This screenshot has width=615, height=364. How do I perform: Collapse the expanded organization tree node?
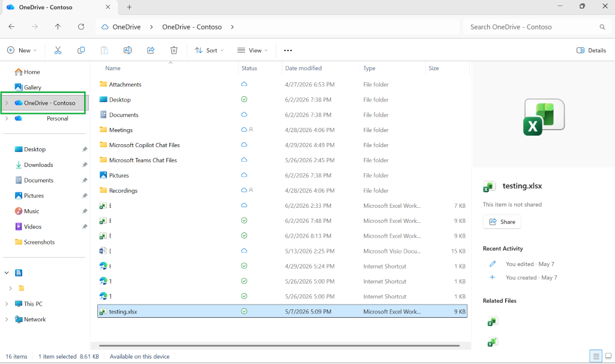pos(7,273)
